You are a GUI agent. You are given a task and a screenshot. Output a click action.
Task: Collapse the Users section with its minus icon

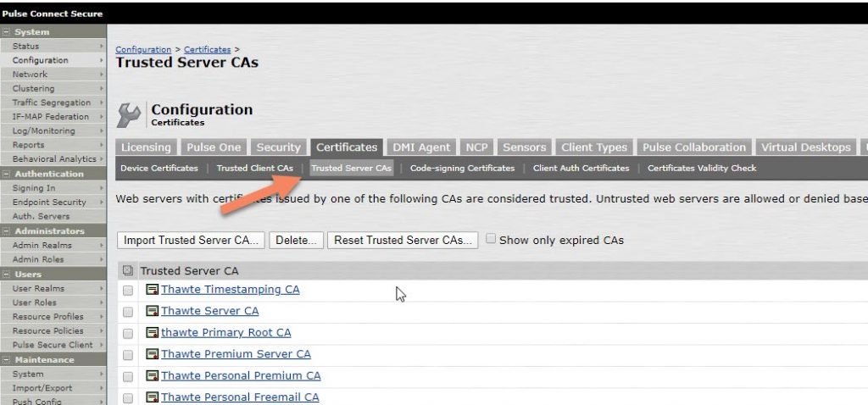(6, 275)
